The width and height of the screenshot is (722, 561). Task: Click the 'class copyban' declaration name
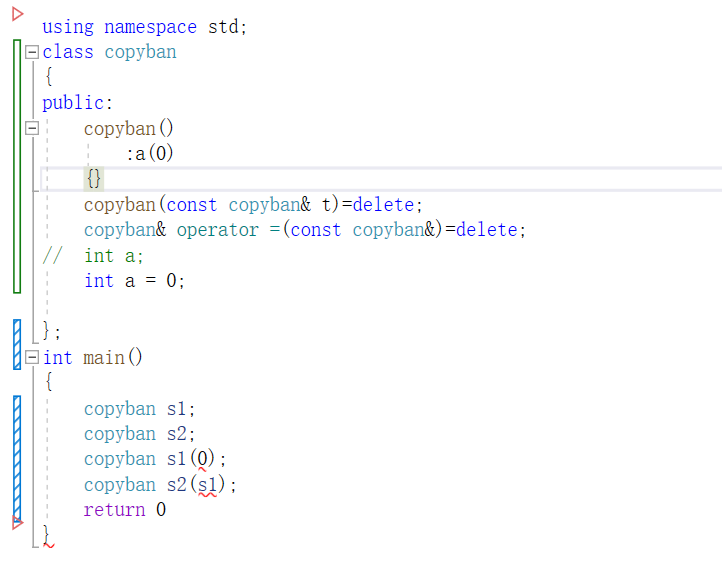tap(140, 52)
